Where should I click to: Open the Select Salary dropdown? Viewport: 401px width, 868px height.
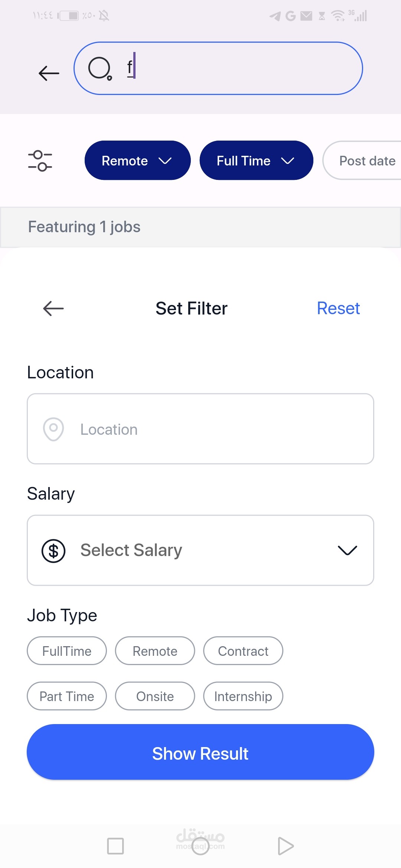(200, 550)
